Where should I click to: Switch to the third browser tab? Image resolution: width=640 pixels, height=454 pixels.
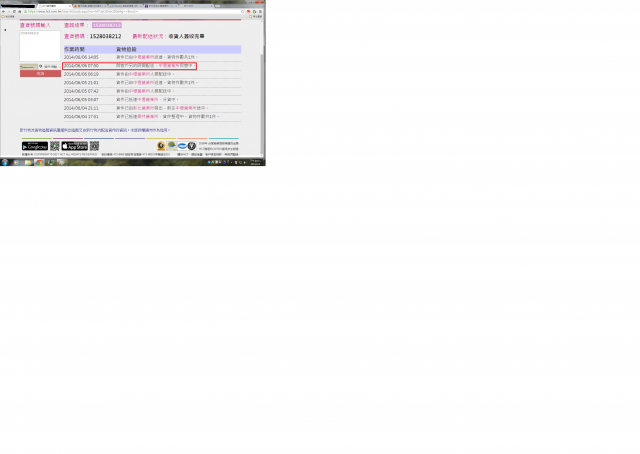(x=125, y=6)
